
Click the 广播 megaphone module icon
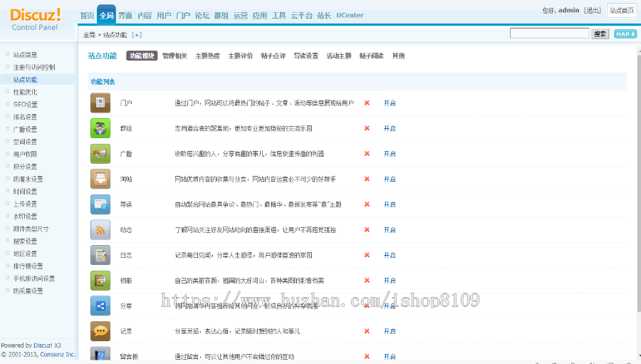click(100, 154)
